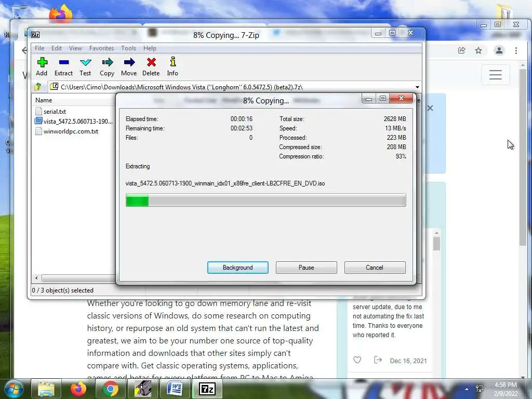Click the Remaining time value 00:02:53

pyautogui.click(x=242, y=128)
